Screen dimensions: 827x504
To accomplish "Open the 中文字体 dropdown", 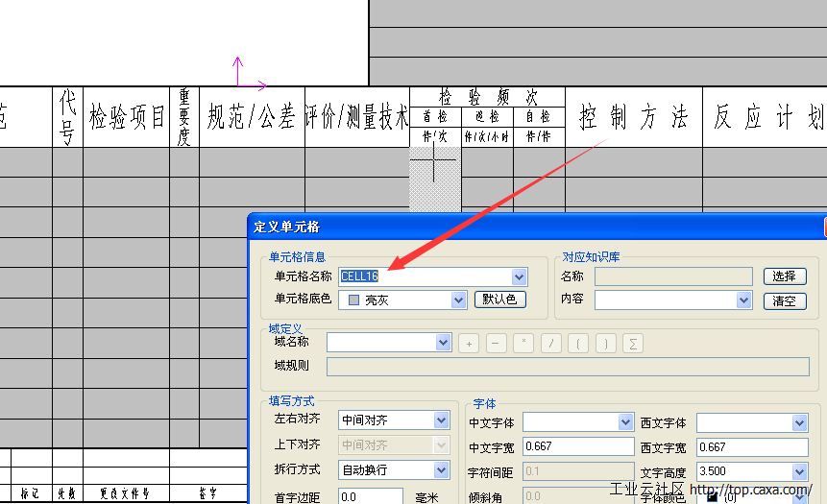I will 625,421.
